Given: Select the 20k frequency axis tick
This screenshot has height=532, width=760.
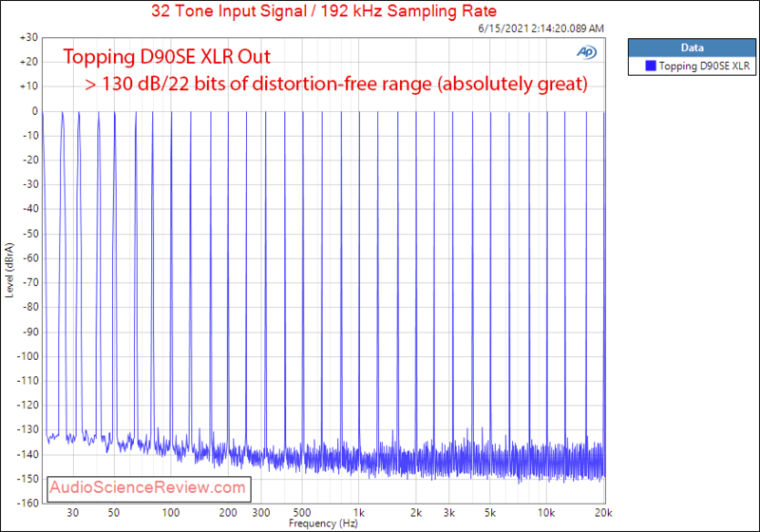Looking at the screenshot, I should pos(605,512).
